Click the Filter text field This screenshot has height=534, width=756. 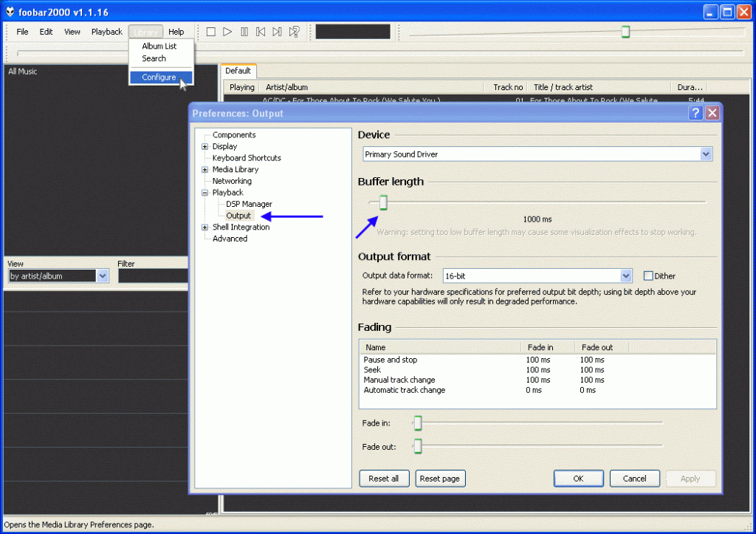152,276
